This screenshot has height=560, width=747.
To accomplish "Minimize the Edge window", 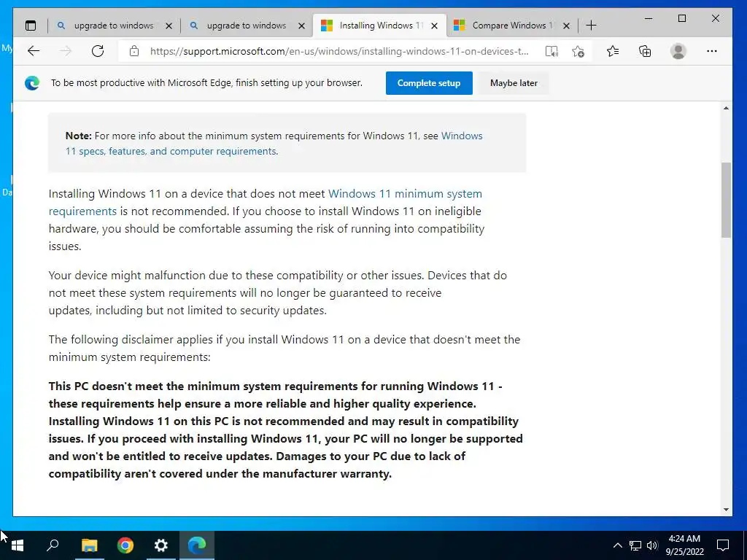I will (x=649, y=18).
